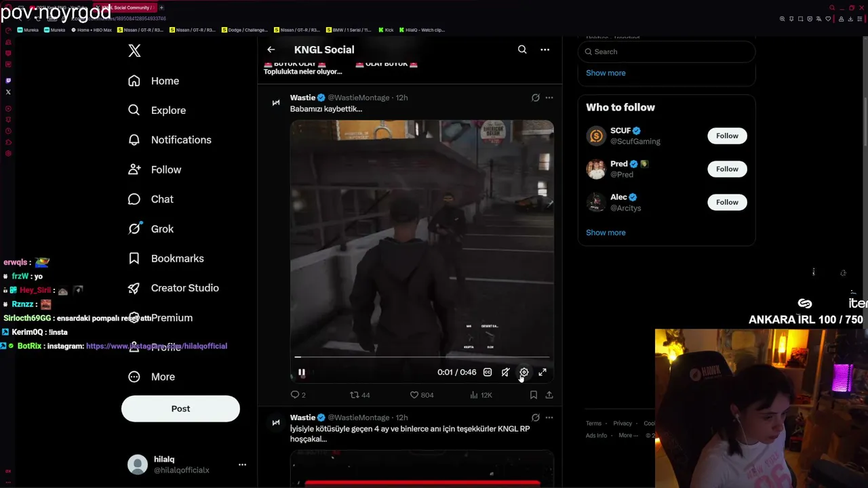Image resolution: width=868 pixels, height=488 pixels.
Task: Open video playback settings gear
Action: click(524, 372)
